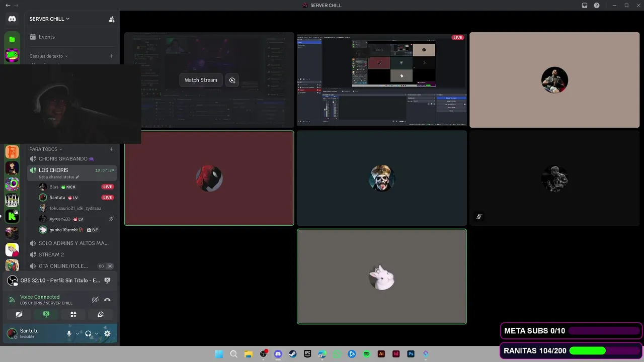Select the green Kick server icon
Screen dimensions: 644x362
pos(12,216)
